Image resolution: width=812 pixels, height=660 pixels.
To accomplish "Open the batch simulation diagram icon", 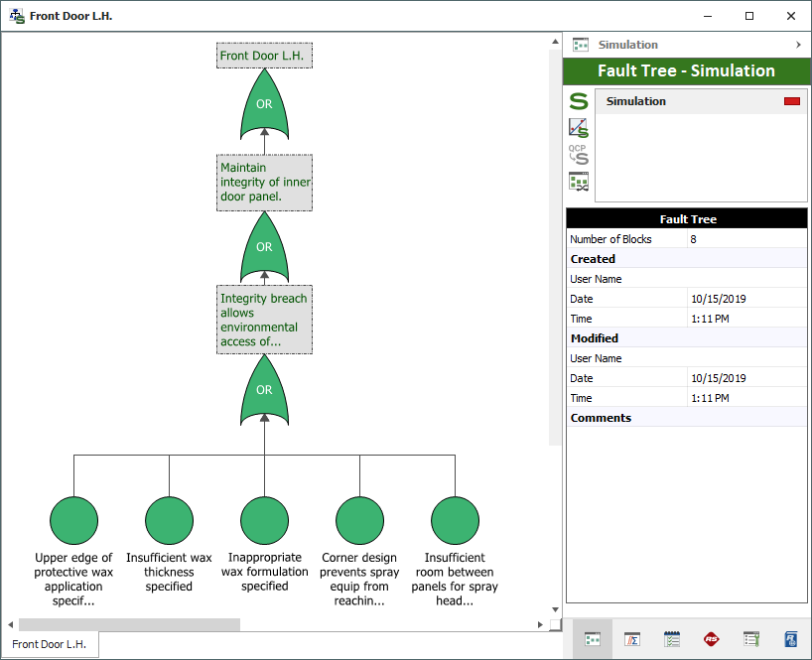I will click(578, 181).
